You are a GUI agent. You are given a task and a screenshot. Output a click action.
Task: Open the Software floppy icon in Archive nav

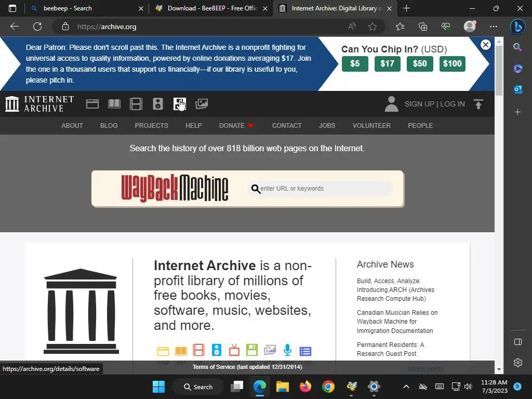pyautogui.click(x=179, y=104)
